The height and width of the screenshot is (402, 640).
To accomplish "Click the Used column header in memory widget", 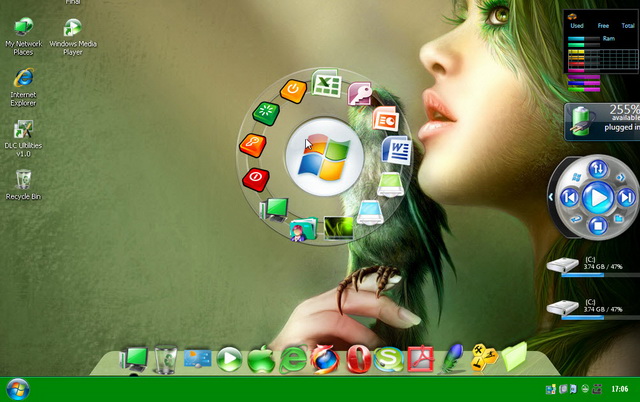I will tap(577, 26).
